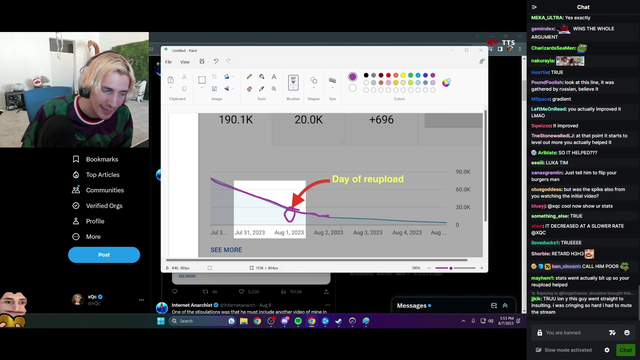Like the tweet with heart icon
Screen dimensions: 640x360
[241, 291]
